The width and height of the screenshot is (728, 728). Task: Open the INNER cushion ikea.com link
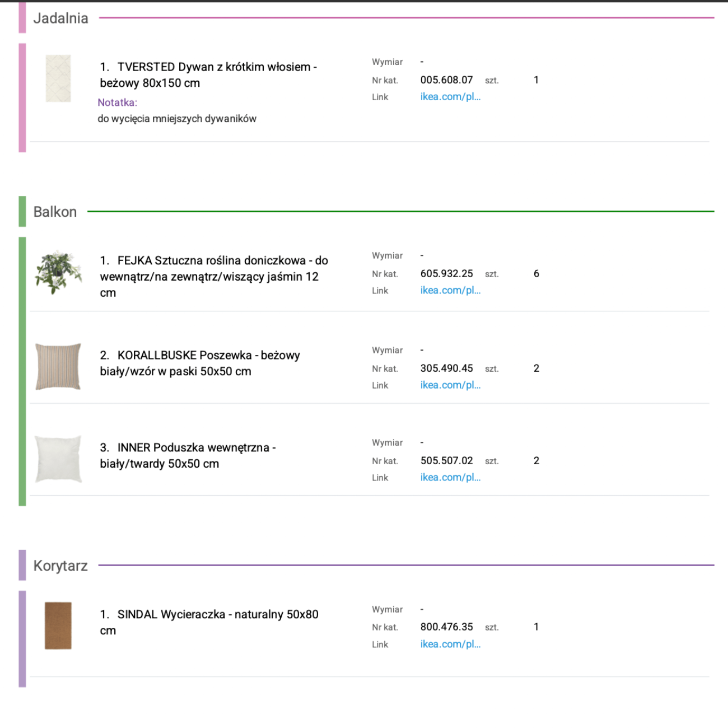450,478
